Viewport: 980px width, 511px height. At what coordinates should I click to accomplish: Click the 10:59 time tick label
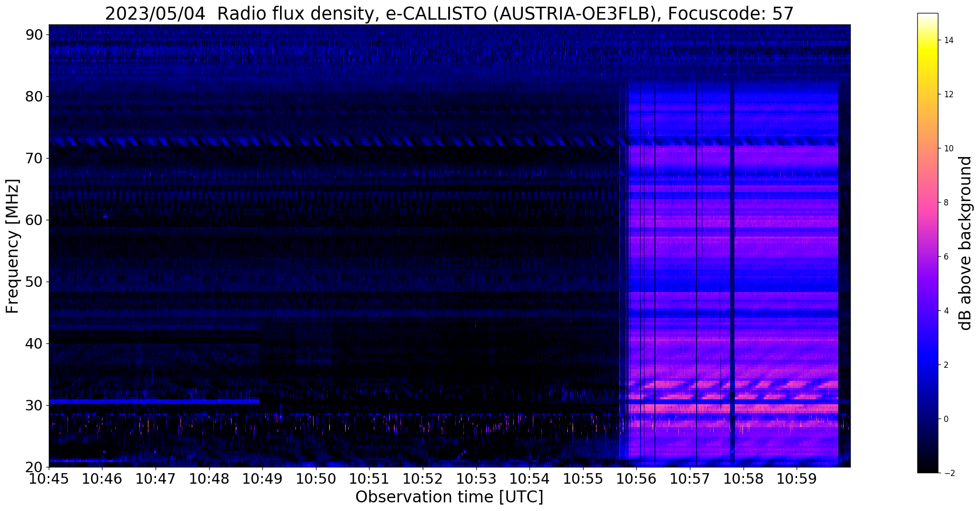click(x=797, y=479)
